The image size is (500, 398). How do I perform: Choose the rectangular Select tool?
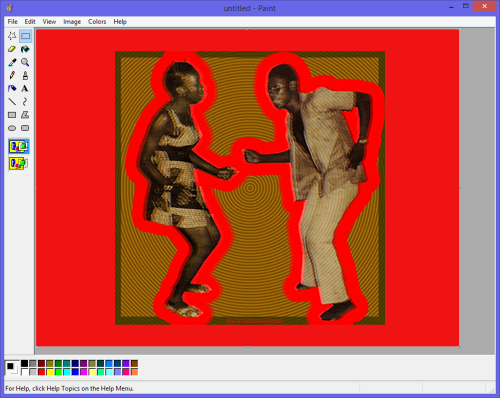click(x=25, y=36)
